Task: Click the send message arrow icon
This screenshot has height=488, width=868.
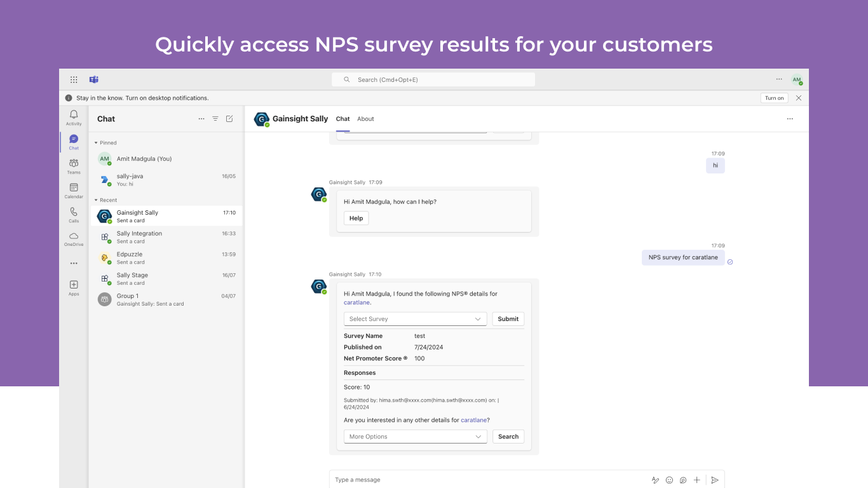Action: (x=715, y=480)
